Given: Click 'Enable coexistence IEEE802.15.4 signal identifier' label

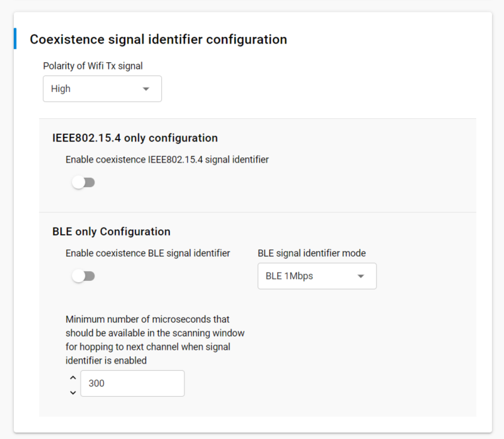Looking at the screenshot, I should 167,159.
